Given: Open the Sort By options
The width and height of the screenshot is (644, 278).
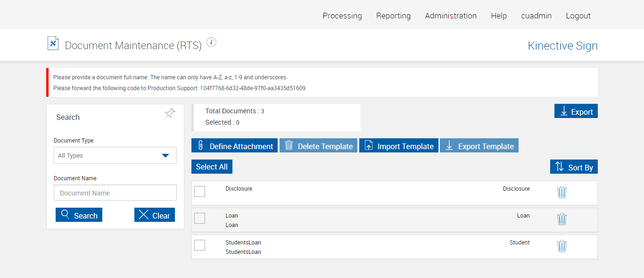Looking at the screenshot, I should click(x=574, y=167).
